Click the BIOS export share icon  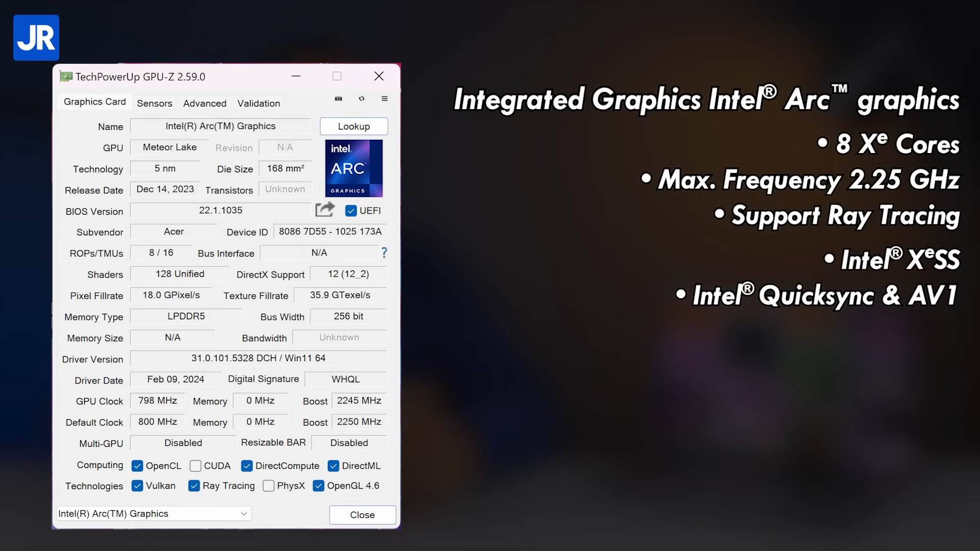[325, 210]
